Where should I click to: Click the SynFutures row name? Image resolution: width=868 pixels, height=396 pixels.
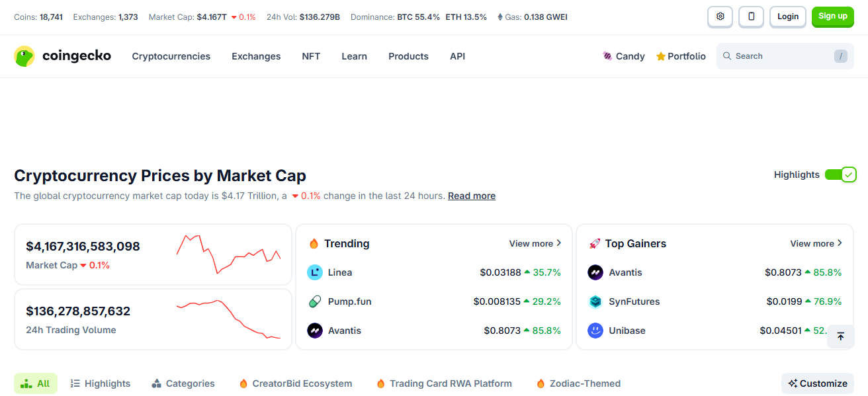point(634,301)
